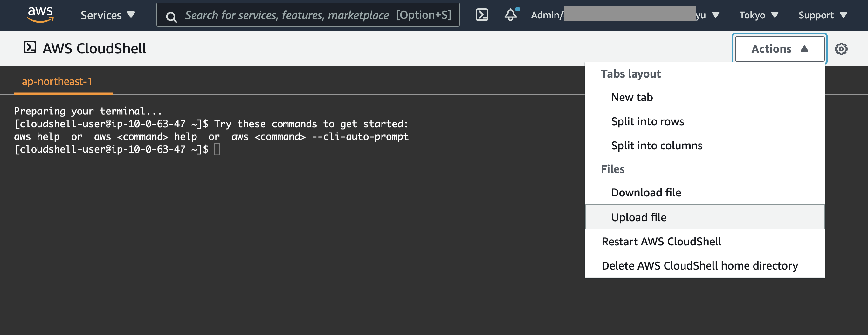Select the ap-northeast-1 terminal tab
Image resolution: width=868 pixels, height=335 pixels.
[x=63, y=81]
